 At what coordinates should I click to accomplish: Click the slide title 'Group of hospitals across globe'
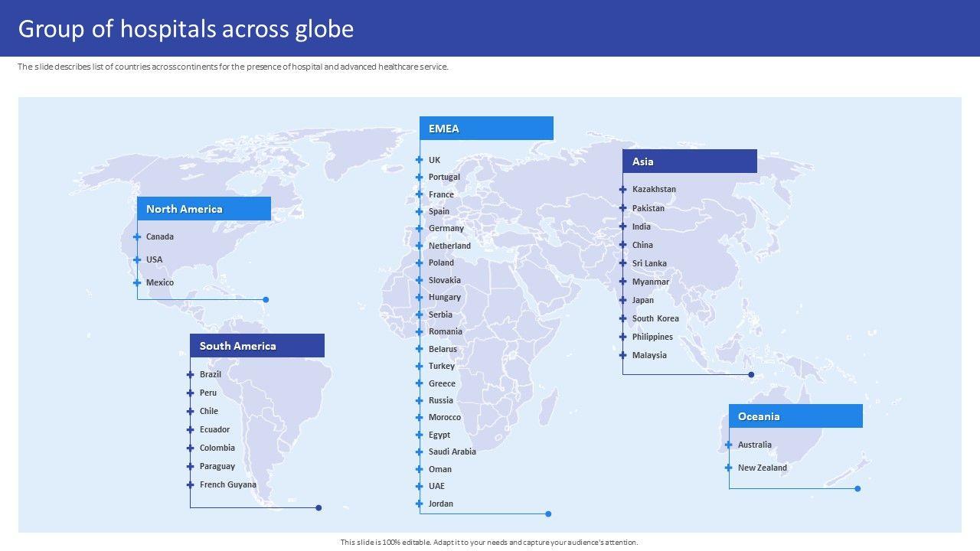[186, 29]
